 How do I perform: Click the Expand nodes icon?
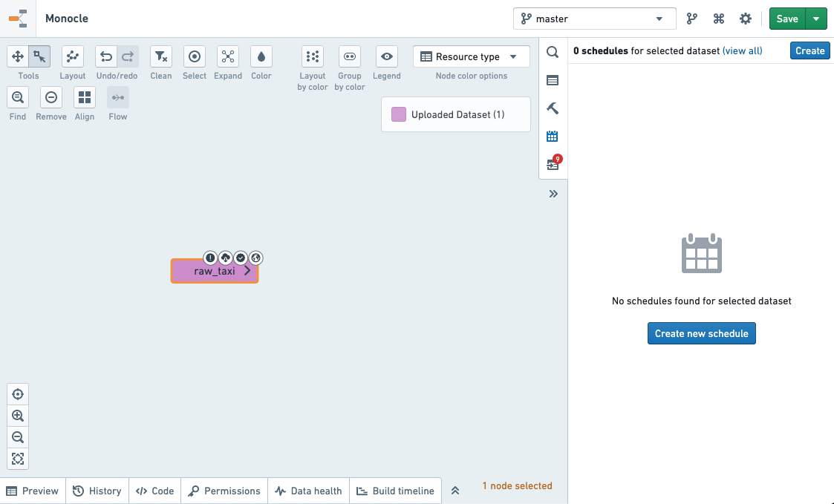point(228,56)
